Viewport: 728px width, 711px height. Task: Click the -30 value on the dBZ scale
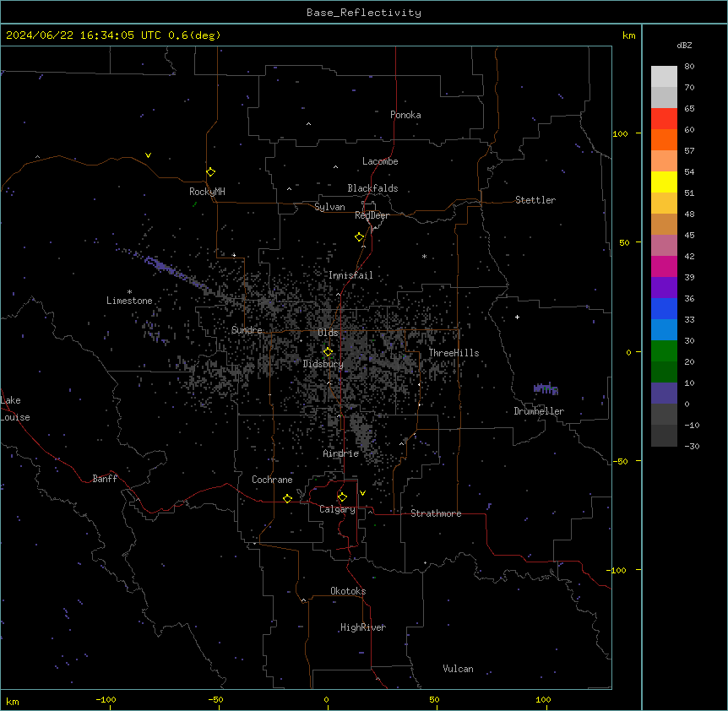[x=692, y=446]
